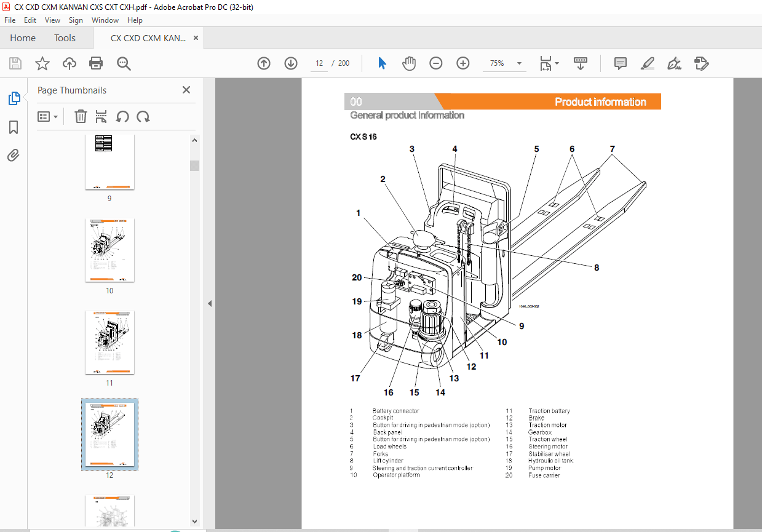Toggle the Page Thumbnails sidebar panel
762x532 pixels.
tap(14, 98)
